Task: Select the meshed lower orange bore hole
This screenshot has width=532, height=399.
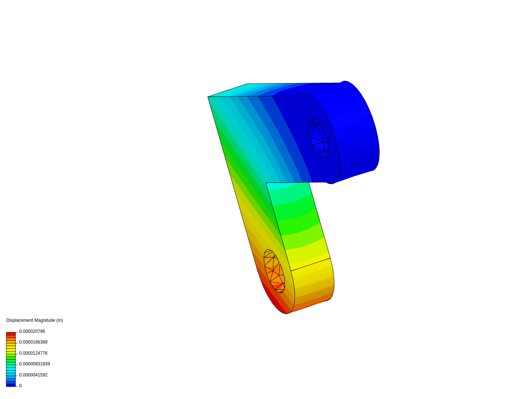Action: (x=274, y=271)
